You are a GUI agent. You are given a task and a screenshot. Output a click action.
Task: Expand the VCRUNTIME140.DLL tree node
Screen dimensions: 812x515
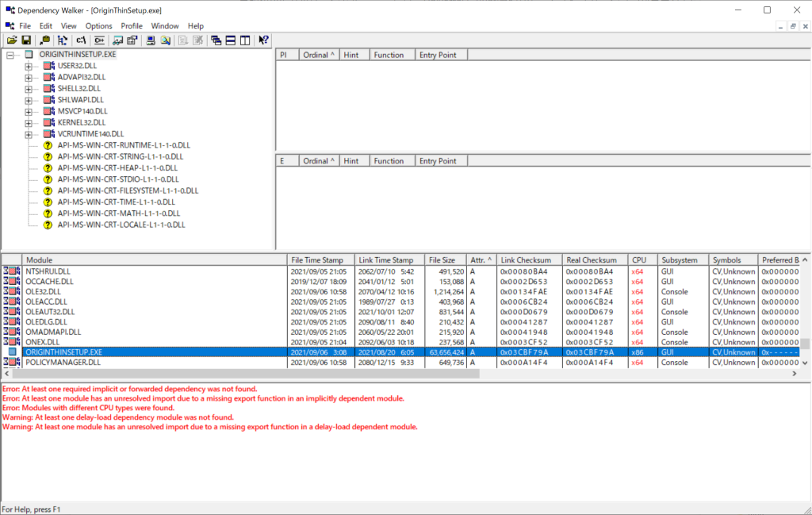coord(29,134)
